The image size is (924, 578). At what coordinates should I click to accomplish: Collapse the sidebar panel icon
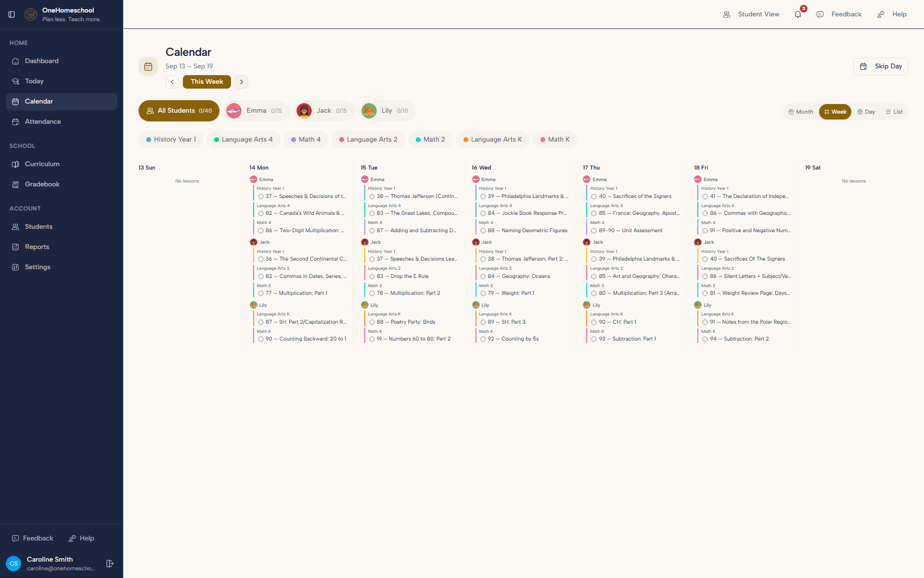pyautogui.click(x=12, y=14)
